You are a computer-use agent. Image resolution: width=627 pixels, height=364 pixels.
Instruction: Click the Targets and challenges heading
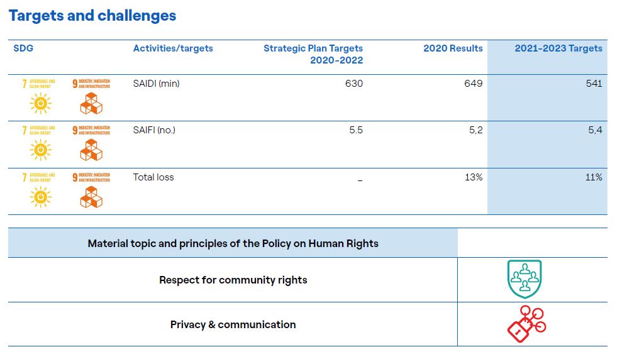click(x=92, y=16)
